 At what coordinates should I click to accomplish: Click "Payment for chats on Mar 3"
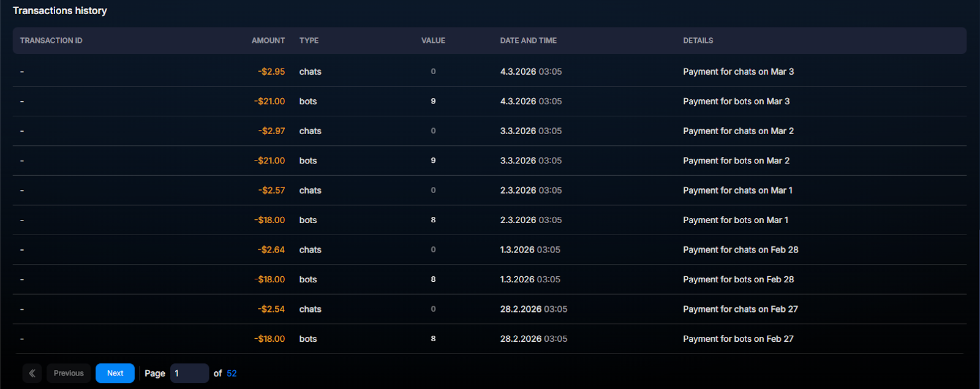pos(739,72)
